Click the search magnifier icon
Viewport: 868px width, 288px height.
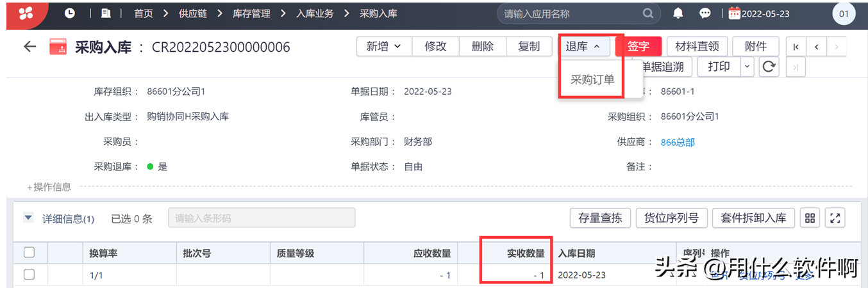coord(648,13)
